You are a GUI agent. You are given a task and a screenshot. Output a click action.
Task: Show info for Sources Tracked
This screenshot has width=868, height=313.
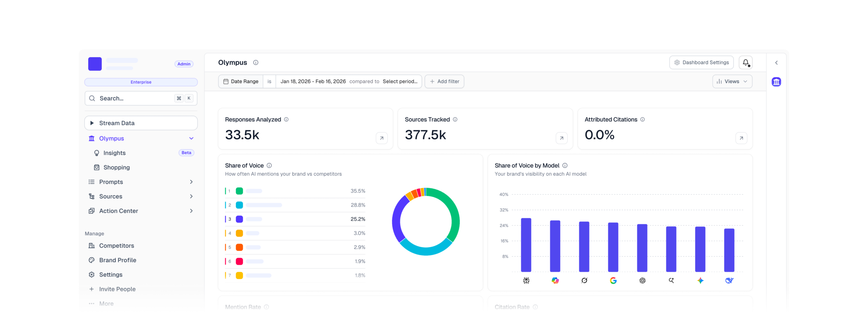(455, 119)
